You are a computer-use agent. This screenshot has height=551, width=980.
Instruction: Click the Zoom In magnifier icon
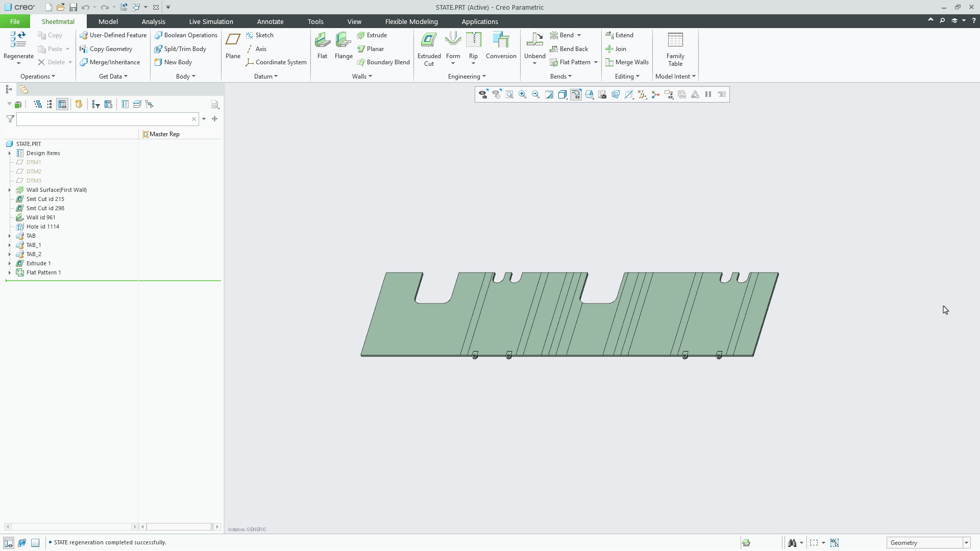click(522, 94)
